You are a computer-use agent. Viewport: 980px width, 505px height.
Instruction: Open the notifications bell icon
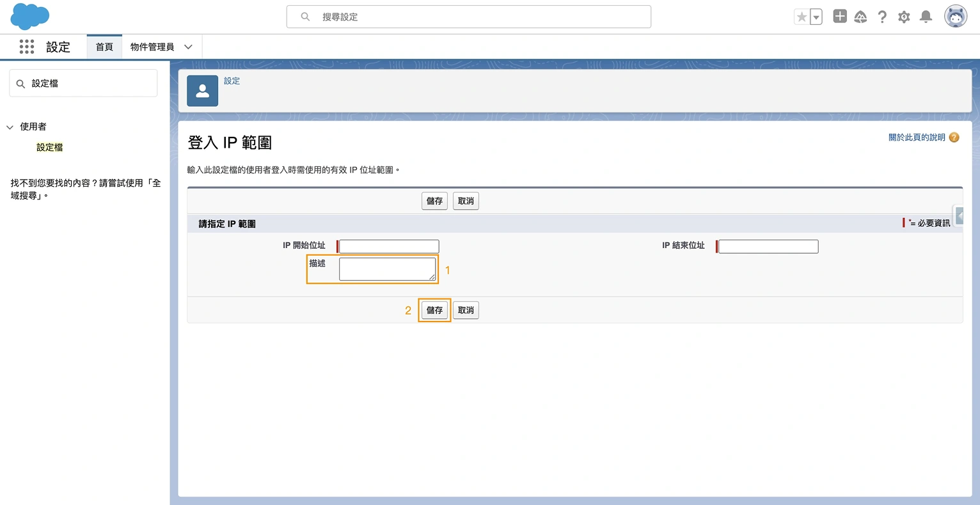click(x=925, y=16)
